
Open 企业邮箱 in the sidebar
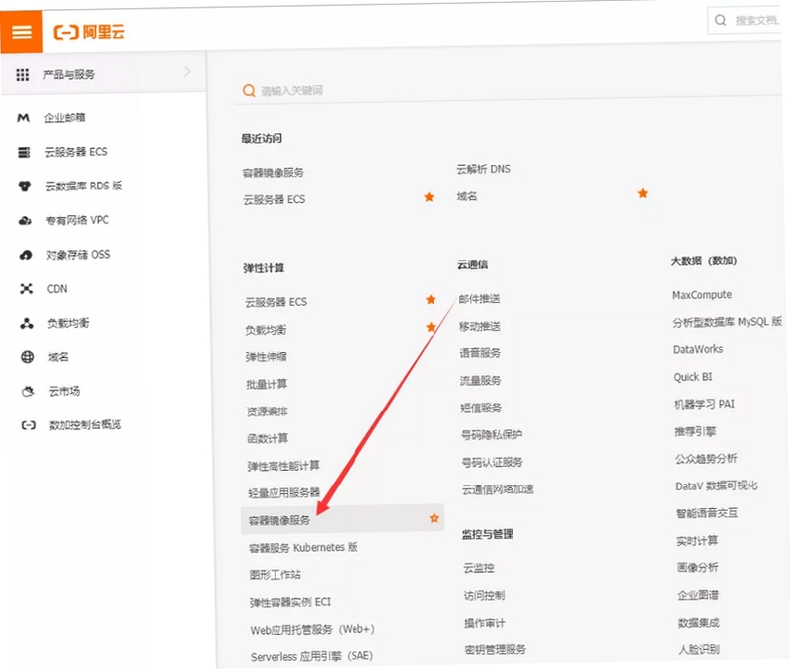click(x=64, y=118)
